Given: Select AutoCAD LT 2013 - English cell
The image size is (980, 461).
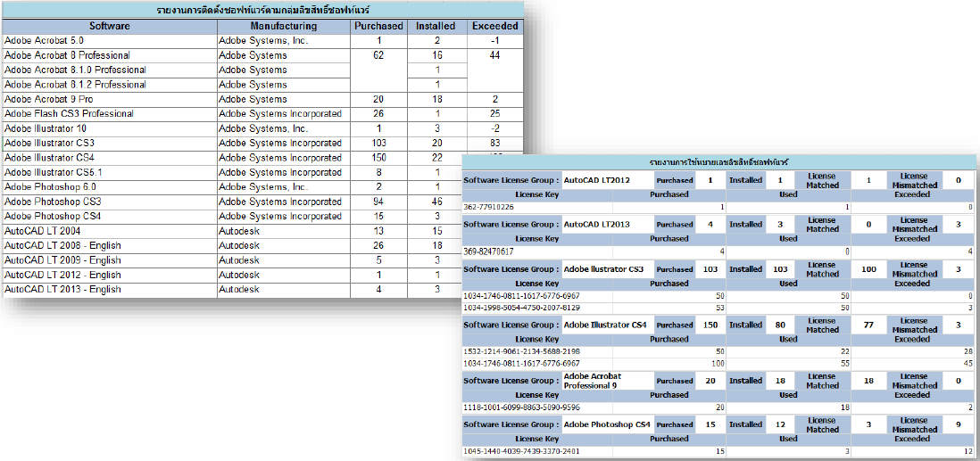Looking at the screenshot, I should pos(110,289).
